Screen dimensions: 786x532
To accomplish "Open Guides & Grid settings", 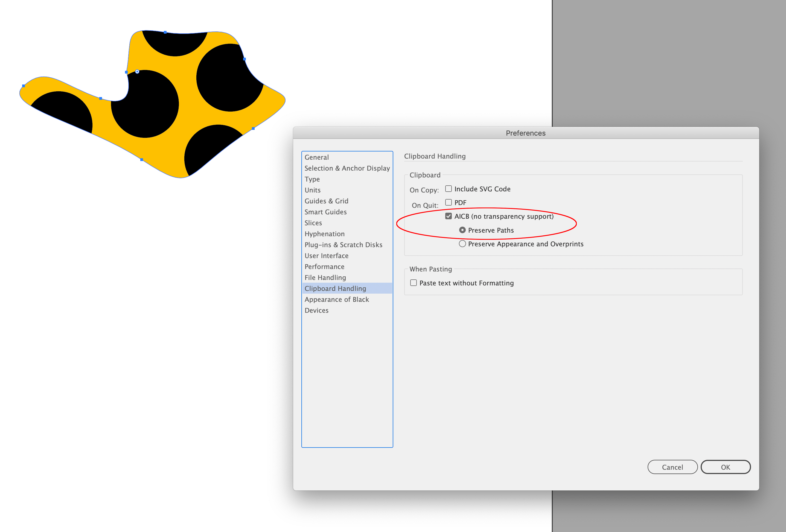I will pyautogui.click(x=326, y=201).
